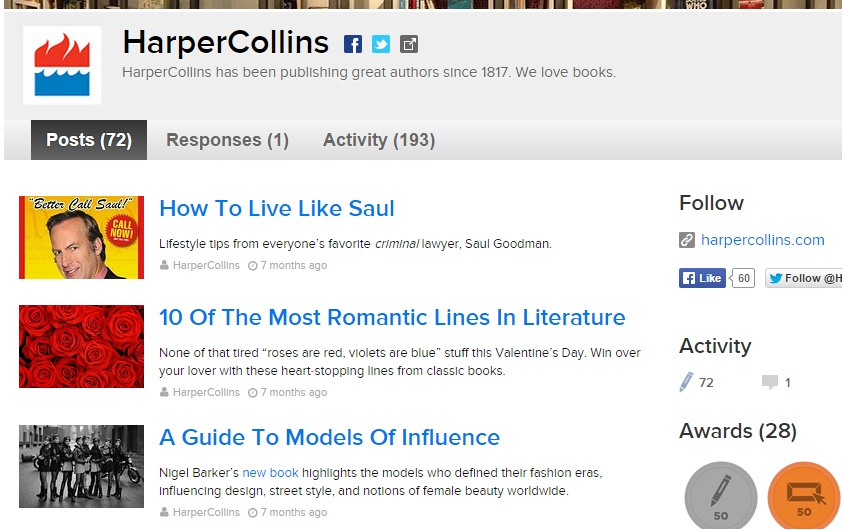Click the speech bubble responses icon
Image resolution: width=843 pixels, height=530 pixels.
click(x=770, y=382)
